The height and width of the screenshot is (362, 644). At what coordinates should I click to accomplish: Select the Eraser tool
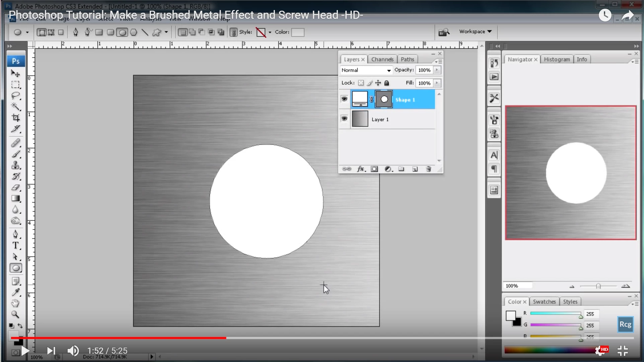click(15, 187)
